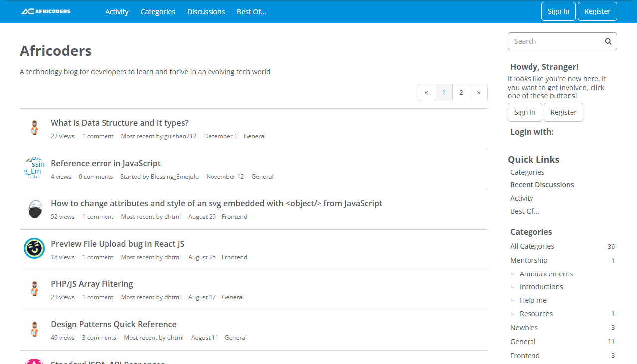Open avatar beside svg embedded object post
This screenshot has width=637, height=364.
[34, 208]
